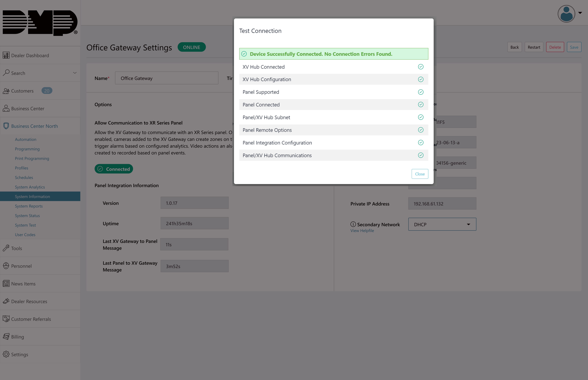The image size is (588, 380).
Task: Click the Settings gear icon in sidebar
Action: pos(6,354)
